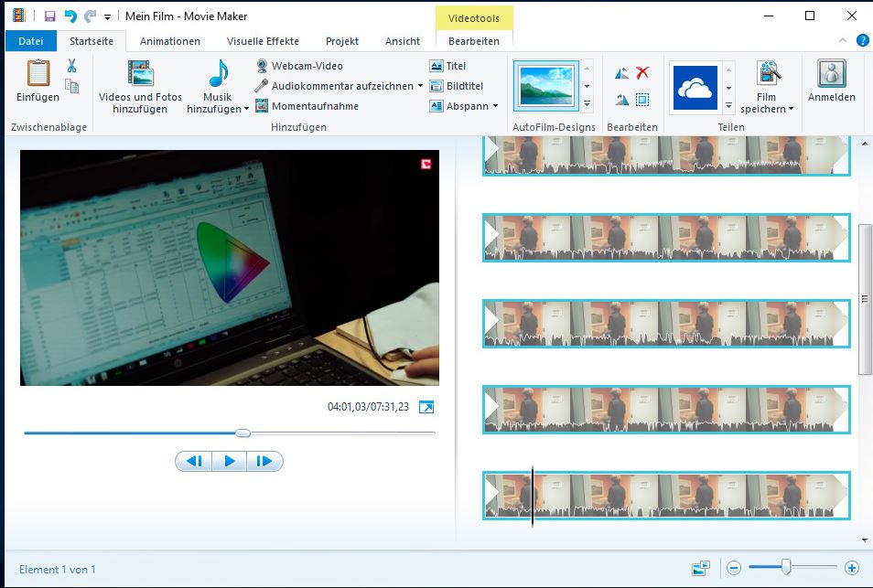Zoom out timeline with minus button
This screenshot has width=873, height=588.
coord(734,568)
